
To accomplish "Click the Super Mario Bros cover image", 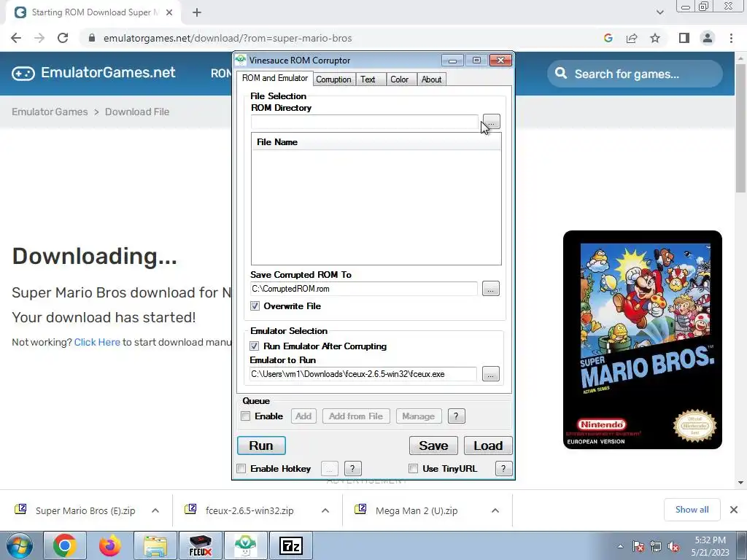I will tap(642, 340).
